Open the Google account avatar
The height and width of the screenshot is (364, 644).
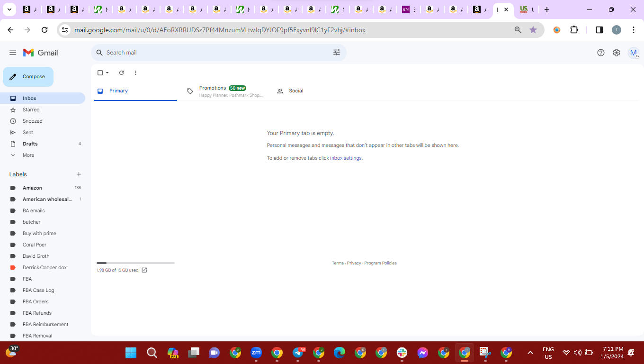tap(634, 53)
